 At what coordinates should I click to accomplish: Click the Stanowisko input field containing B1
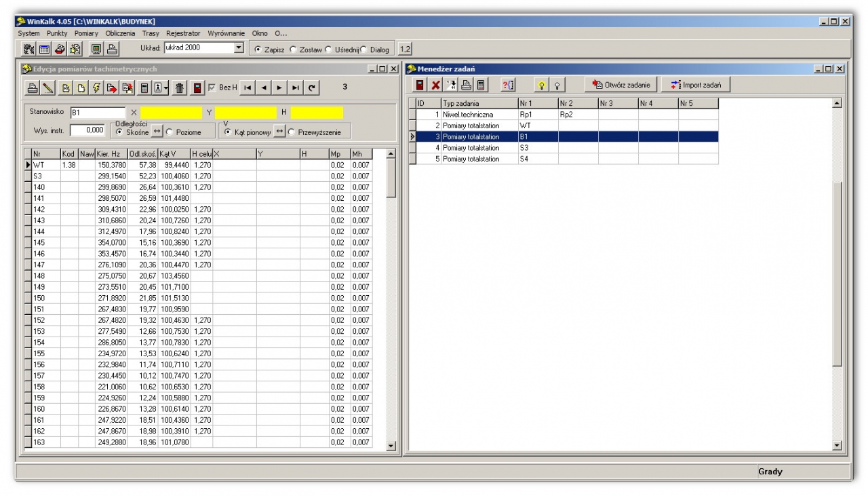click(97, 113)
